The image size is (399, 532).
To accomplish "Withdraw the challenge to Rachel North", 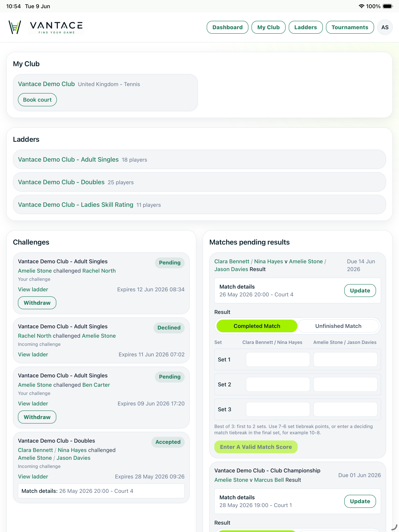I will 37,303.
